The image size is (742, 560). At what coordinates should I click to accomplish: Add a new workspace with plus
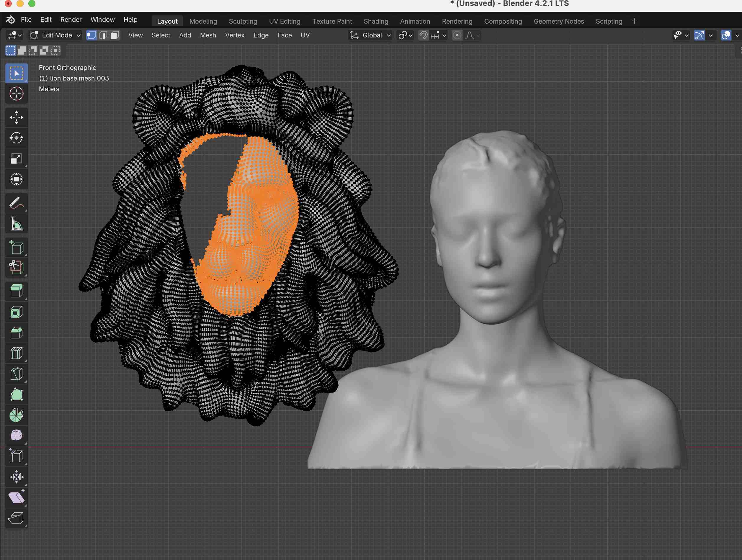[634, 21]
